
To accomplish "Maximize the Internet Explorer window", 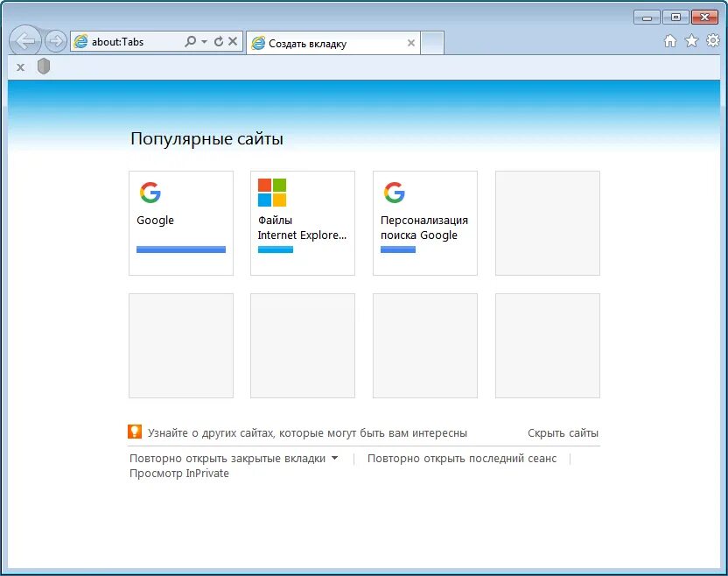I will [x=675, y=18].
